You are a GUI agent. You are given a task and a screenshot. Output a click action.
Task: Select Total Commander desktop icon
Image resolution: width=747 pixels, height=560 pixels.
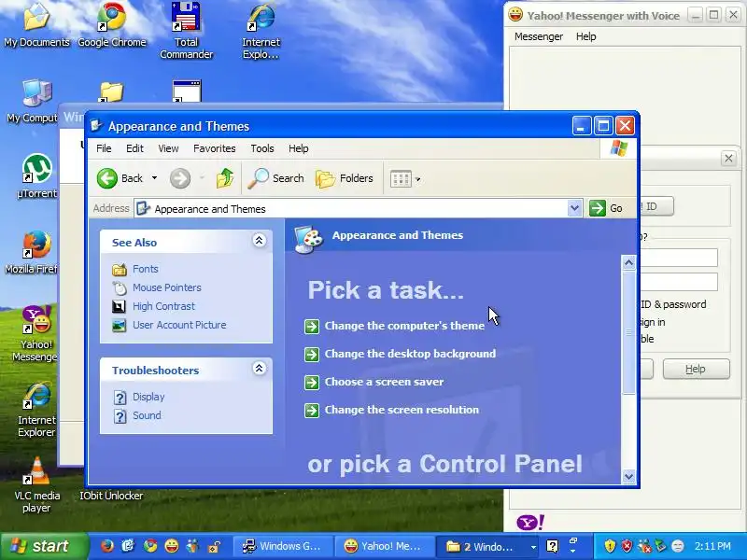186,31
